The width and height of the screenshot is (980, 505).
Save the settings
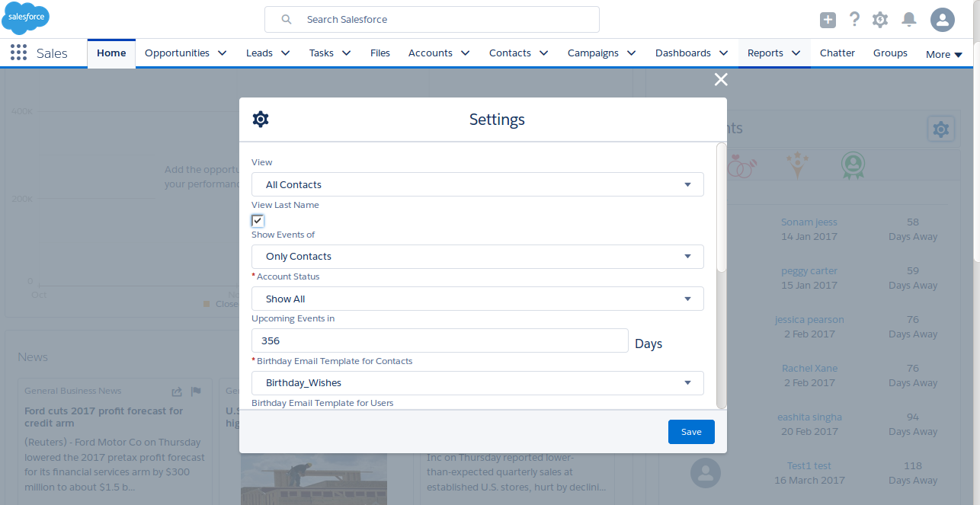(690, 431)
